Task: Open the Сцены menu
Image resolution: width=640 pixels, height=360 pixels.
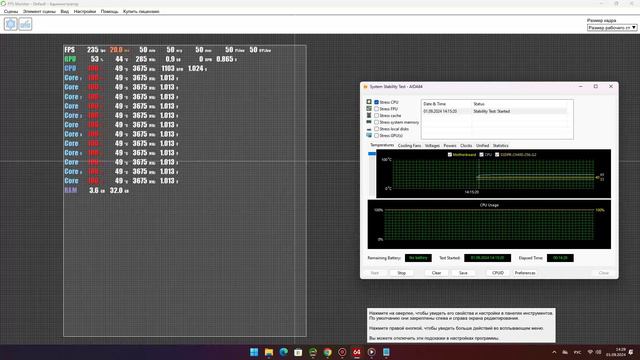Action: tap(11, 11)
